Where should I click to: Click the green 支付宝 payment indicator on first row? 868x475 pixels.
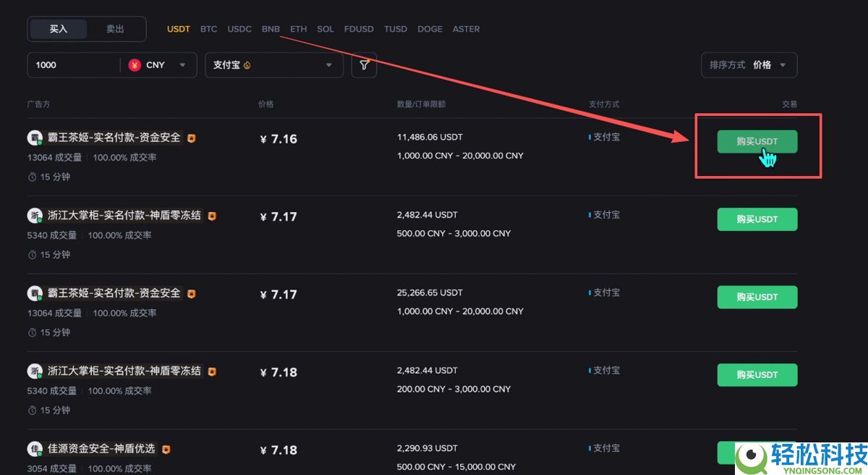click(x=589, y=136)
